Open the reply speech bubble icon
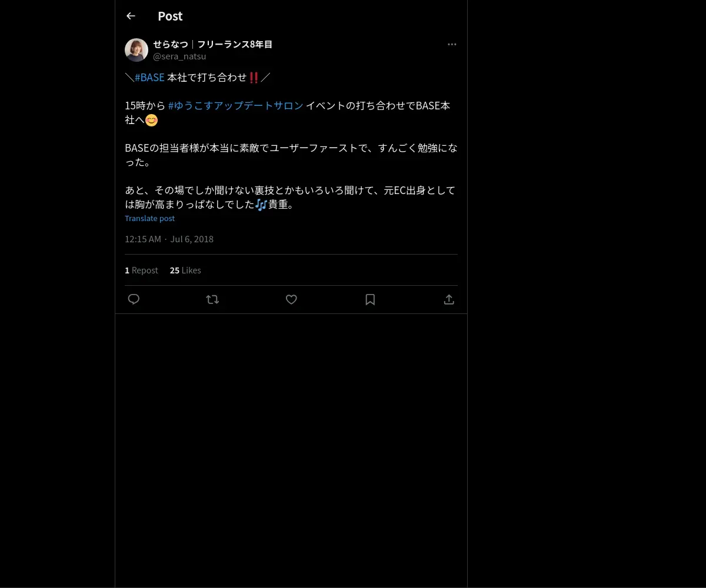This screenshot has width=706, height=588. click(134, 299)
